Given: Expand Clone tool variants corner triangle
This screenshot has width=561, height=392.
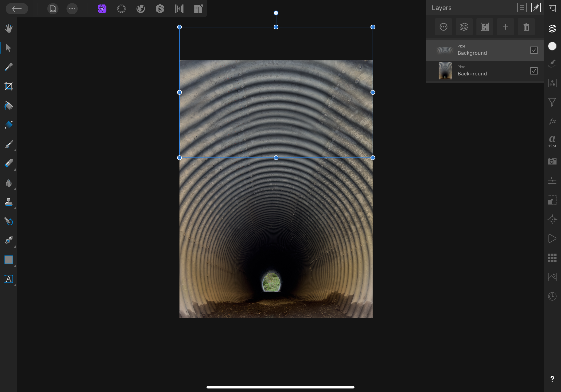Looking at the screenshot, I should (15, 208).
